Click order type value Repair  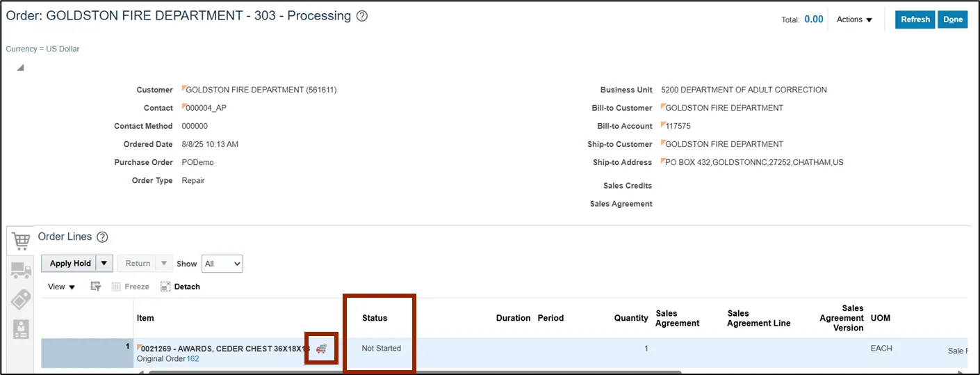point(193,180)
